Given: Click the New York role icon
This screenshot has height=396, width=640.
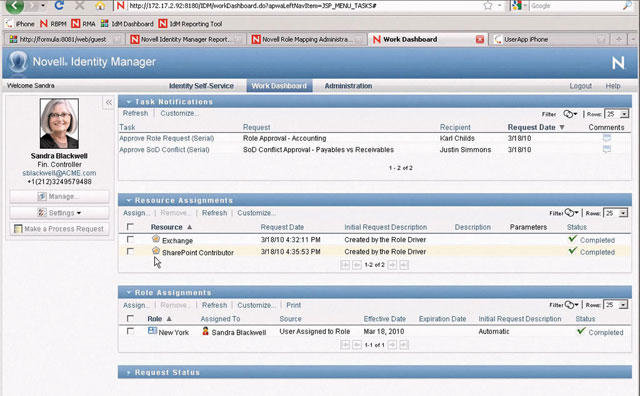Looking at the screenshot, I should click(152, 331).
